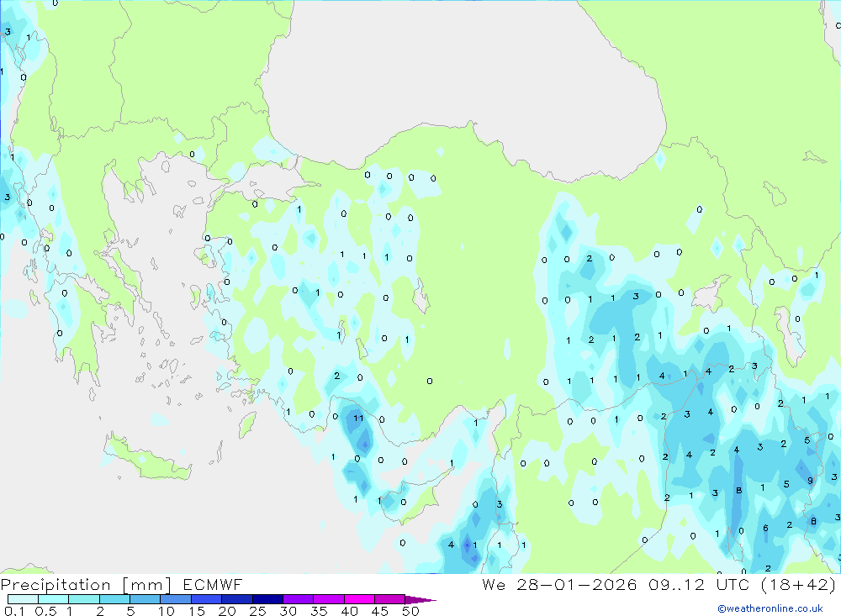Click the "Precipitation [mm]" title text

coord(87,585)
